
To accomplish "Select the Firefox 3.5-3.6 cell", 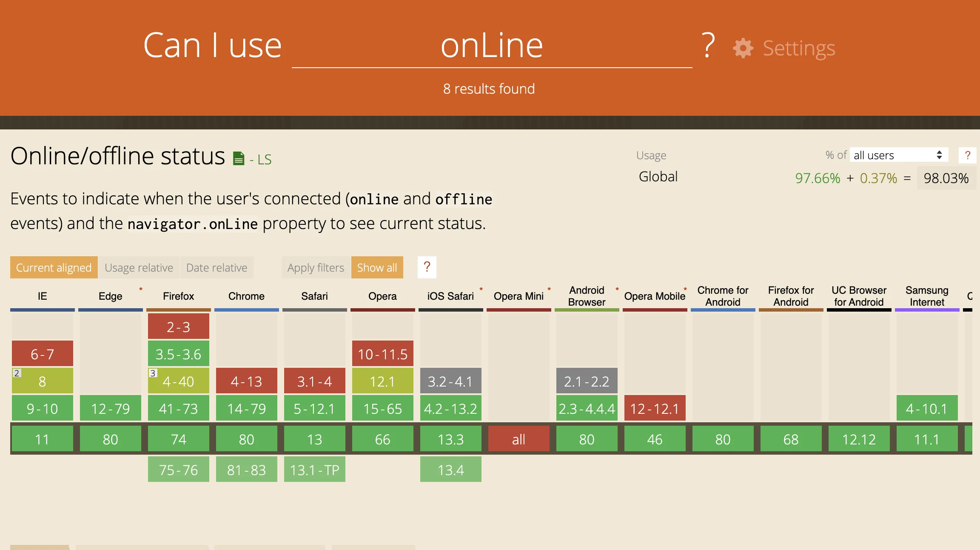I will [x=179, y=353].
